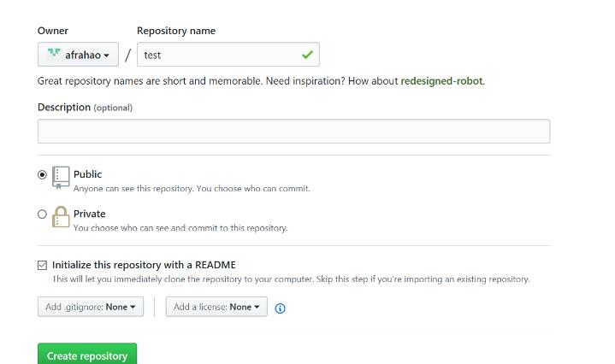Click the green checkmark in name field
Screen dimensions: 615x364
pos(308,55)
